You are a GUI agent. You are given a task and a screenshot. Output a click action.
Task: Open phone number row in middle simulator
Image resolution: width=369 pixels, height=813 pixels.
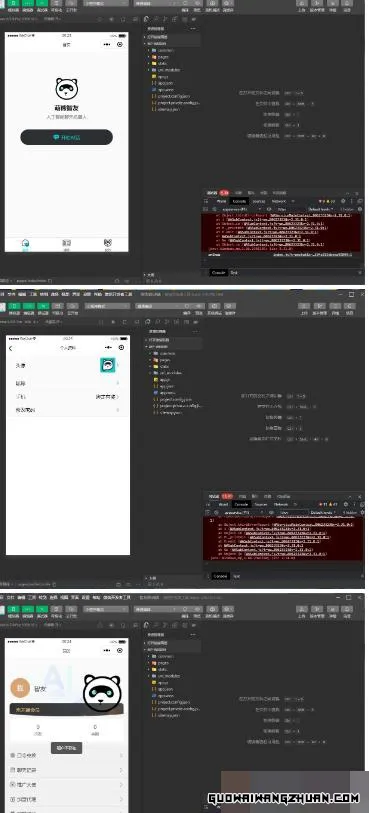pyautogui.click(x=67, y=397)
